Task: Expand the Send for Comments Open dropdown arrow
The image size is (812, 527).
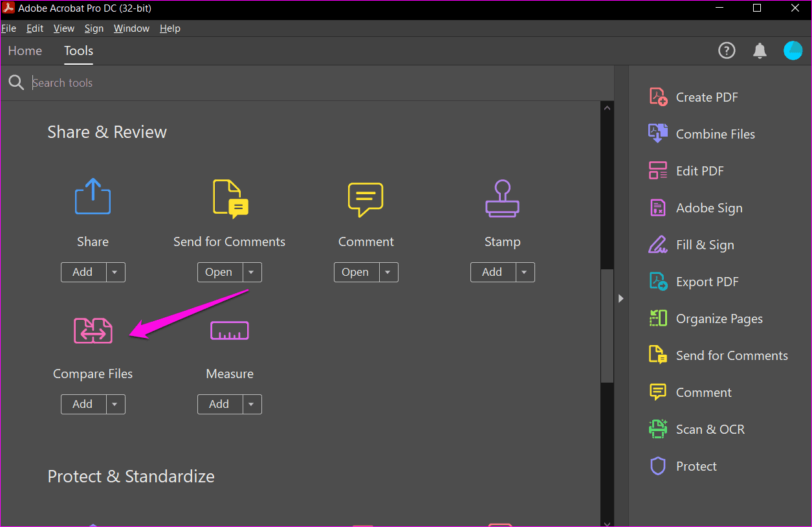Action: [251, 272]
